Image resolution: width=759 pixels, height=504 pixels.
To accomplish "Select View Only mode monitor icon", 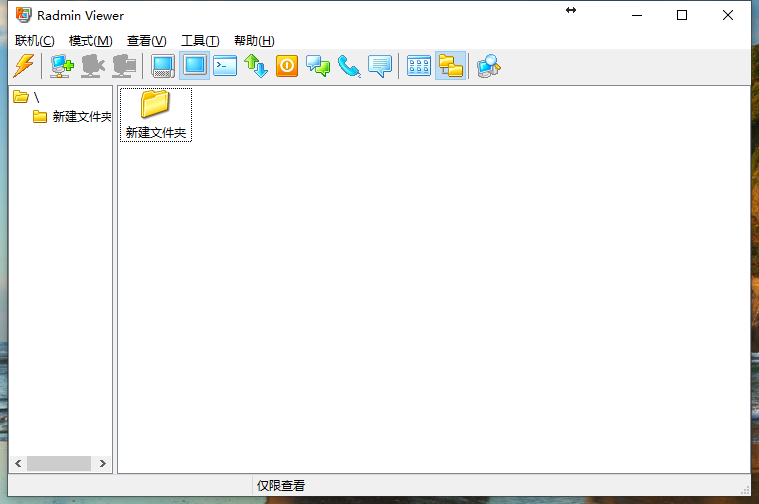I will click(x=195, y=65).
